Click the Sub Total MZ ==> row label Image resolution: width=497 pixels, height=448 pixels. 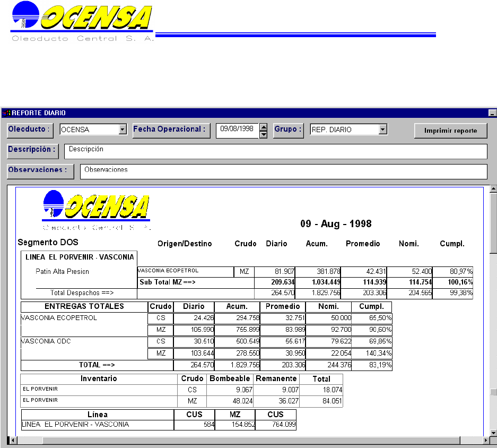point(168,282)
